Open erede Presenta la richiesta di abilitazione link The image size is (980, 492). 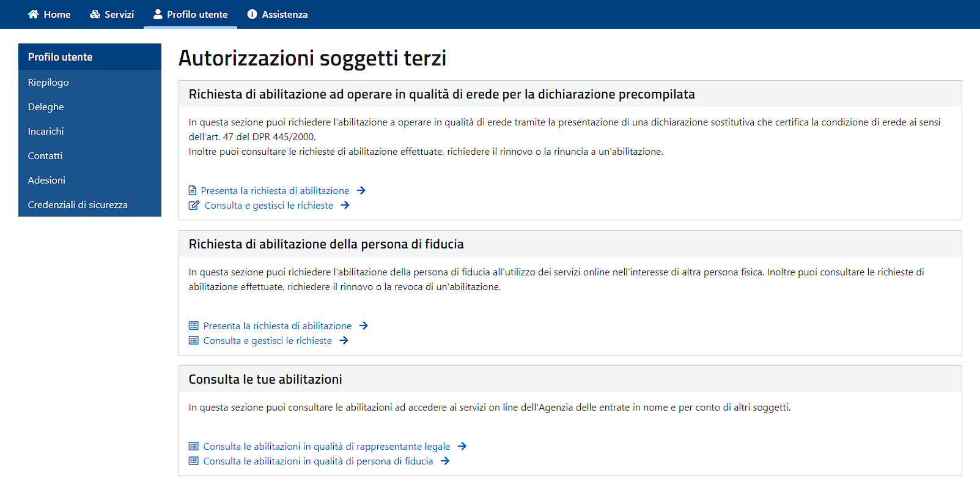point(275,190)
